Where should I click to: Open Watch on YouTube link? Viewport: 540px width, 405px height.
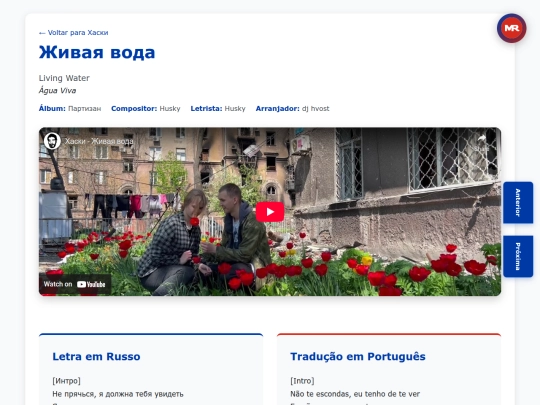(75, 284)
